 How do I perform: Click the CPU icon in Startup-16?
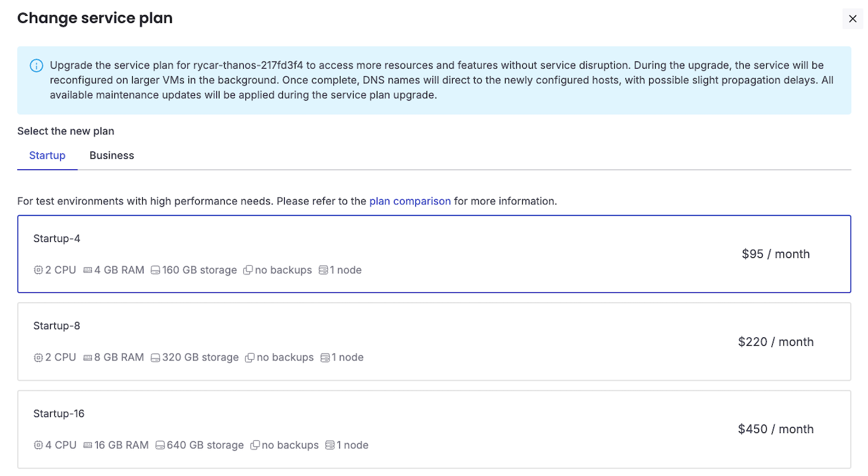[x=38, y=445]
